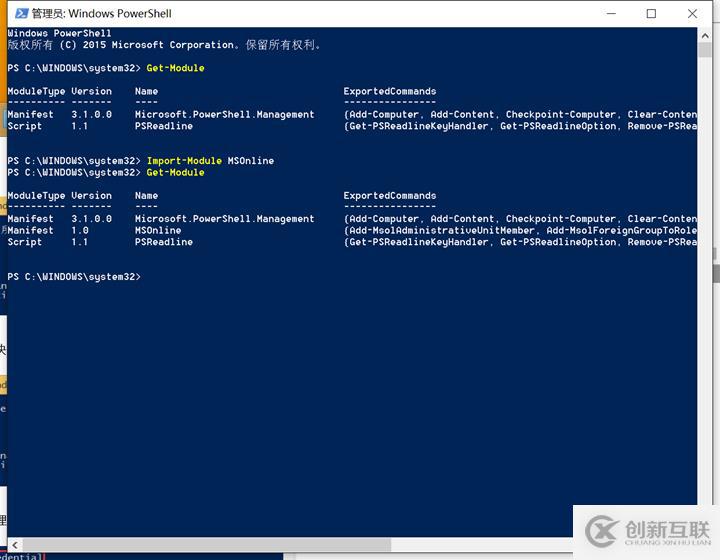
Task: Click the horizontal scrollbar left arrow
Action: [x=15, y=544]
